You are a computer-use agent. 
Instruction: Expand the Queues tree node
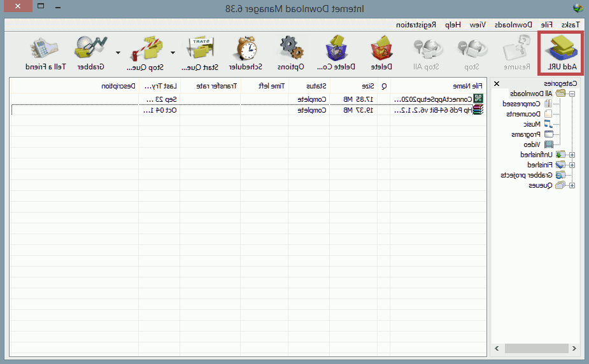[571, 185]
